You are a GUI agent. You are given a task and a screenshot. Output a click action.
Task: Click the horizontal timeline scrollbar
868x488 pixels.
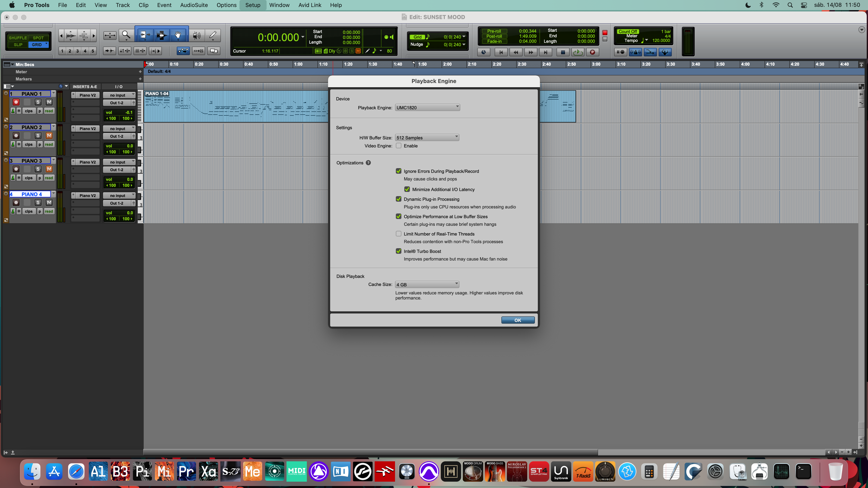(371, 452)
